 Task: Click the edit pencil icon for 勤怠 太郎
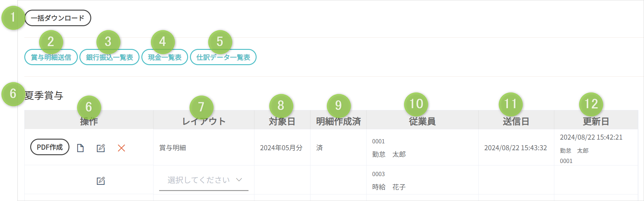101,148
